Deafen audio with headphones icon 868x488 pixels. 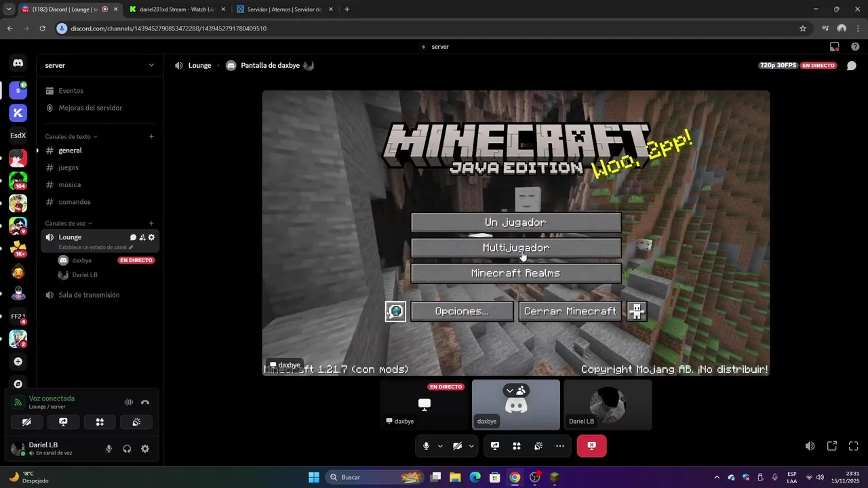(x=127, y=449)
